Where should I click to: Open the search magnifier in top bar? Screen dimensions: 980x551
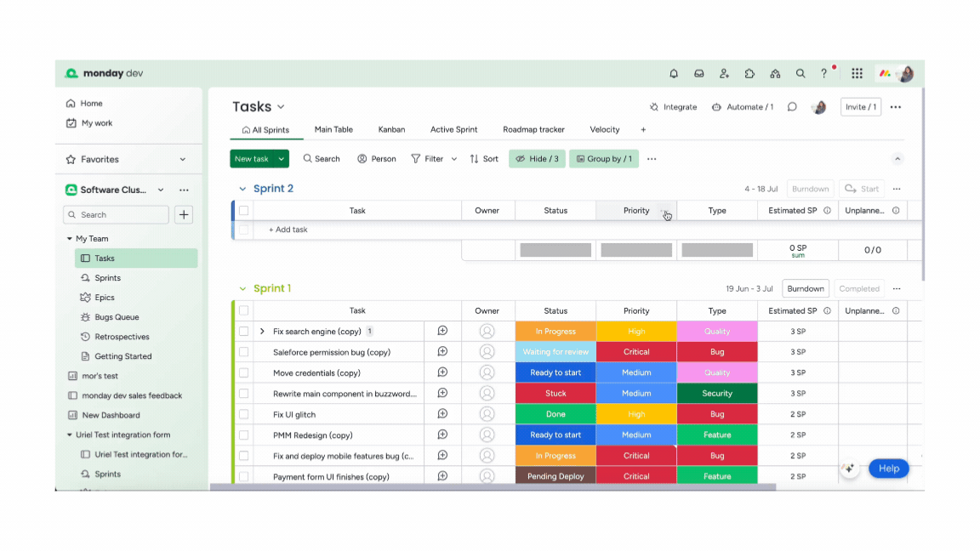(x=800, y=74)
